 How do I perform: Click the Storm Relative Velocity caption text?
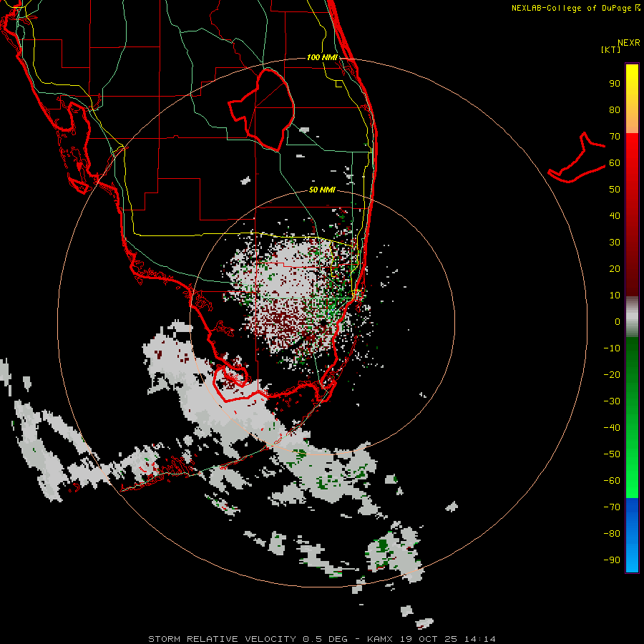(x=322, y=639)
